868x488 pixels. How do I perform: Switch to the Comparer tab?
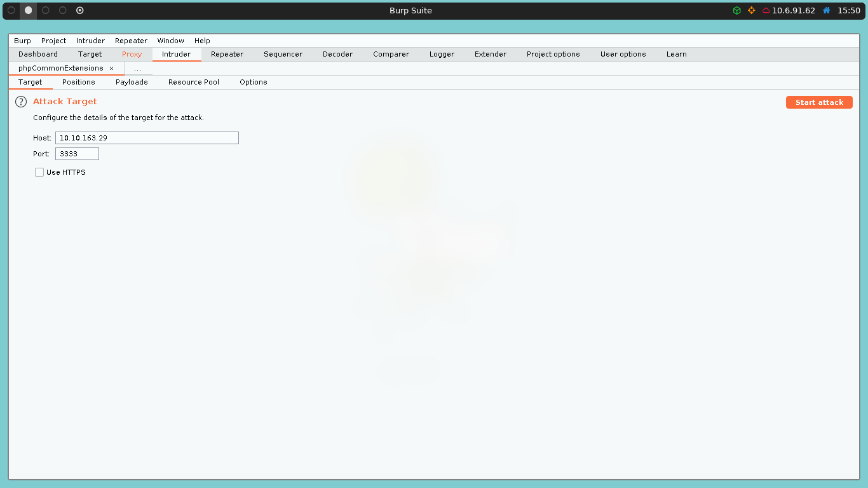[391, 54]
